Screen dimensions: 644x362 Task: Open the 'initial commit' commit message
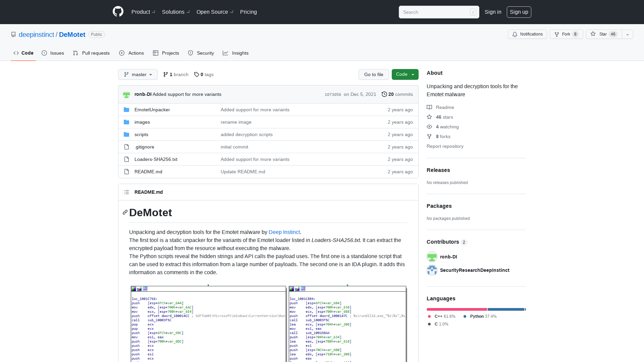point(234,147)
